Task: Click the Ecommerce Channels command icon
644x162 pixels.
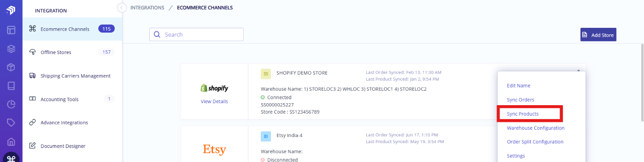Action: pos(33,29)
